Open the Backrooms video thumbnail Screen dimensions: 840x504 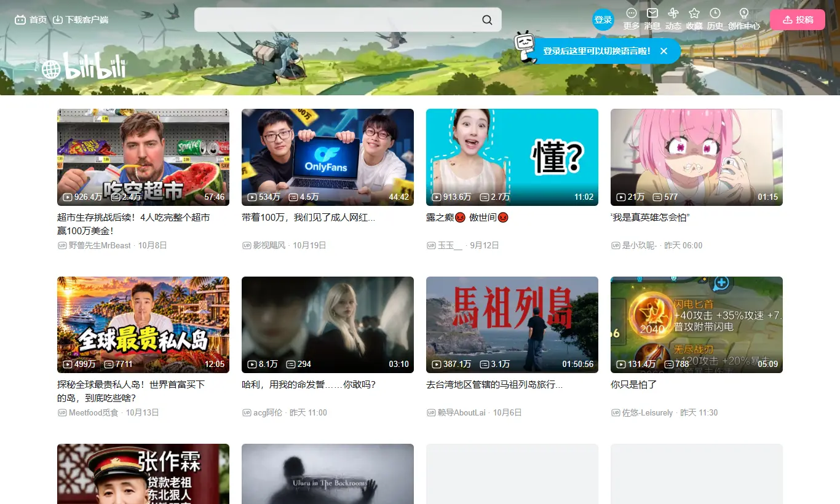click(x=328, y=474)
